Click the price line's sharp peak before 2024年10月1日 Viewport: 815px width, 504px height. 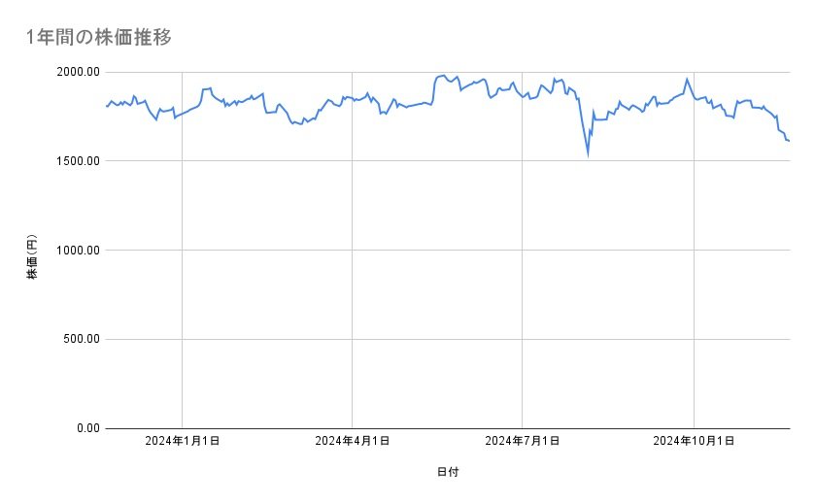coord(687,79)
